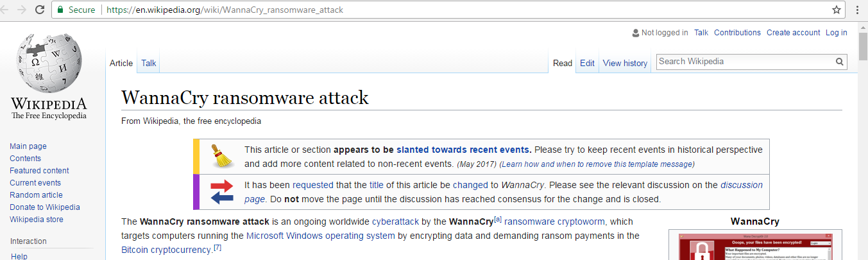The height and width of the screenshot is (260, 868).
Task: Select the Read tab
Action: [563, 63]
